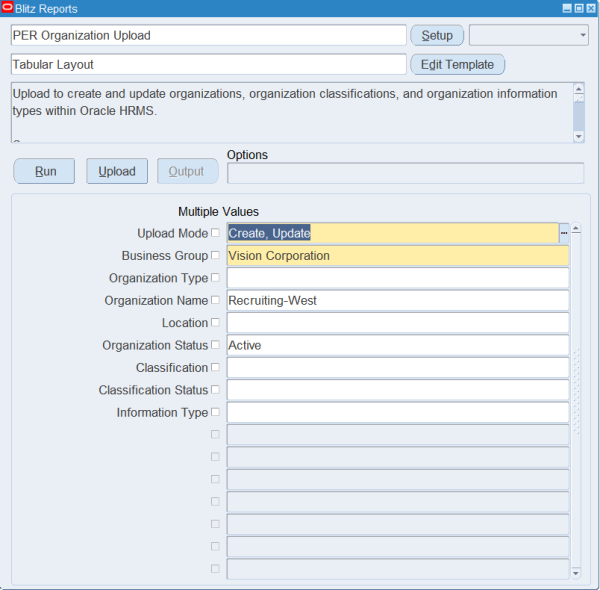Run the report with Run button
Image resolution: width=600 pixels, height=590 pixels.
pyautogui.click(x=44, y=171)
